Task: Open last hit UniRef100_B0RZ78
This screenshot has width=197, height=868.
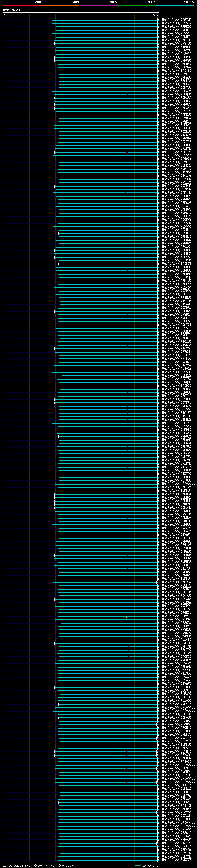Action: pyautogui.click(x=177, y=860)
